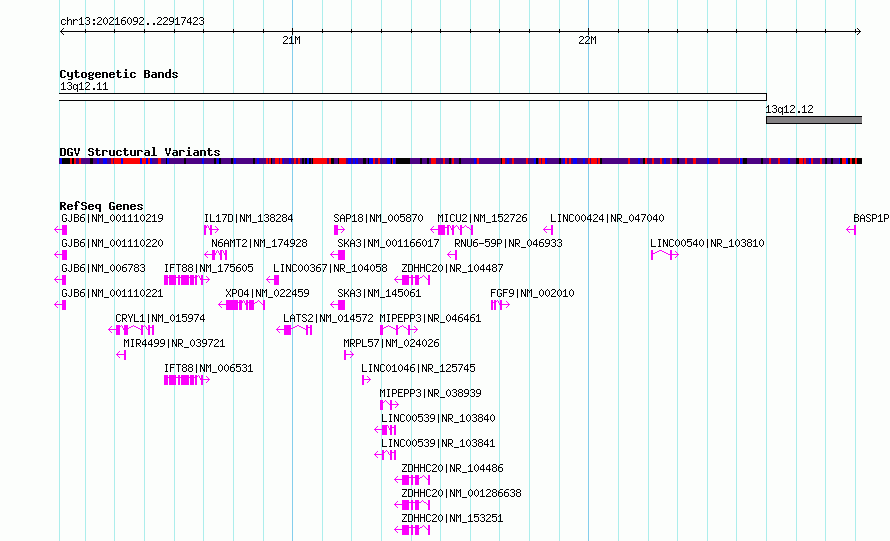Select the MIR4499|NR_039721 gene glyph
The height and width of the screenshot is (541, 890).
(x=121, y=355)
